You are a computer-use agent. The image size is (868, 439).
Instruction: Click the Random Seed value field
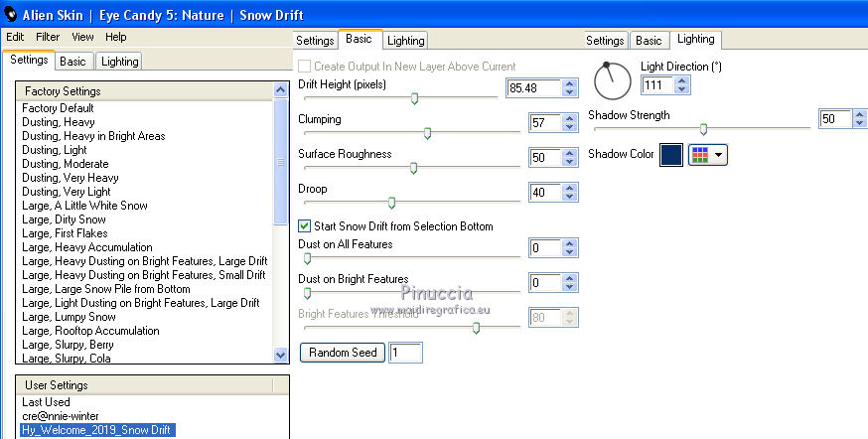[x=406, y=353]
